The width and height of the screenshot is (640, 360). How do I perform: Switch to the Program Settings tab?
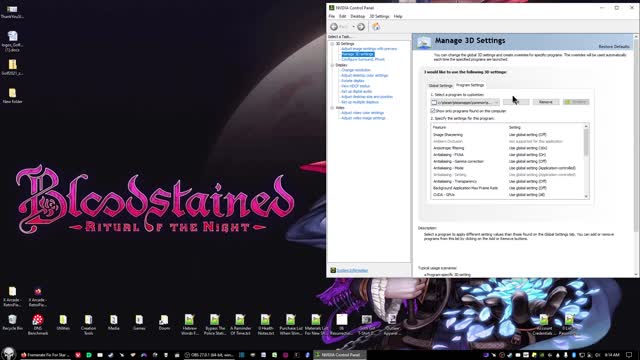(x=470, y=85)
